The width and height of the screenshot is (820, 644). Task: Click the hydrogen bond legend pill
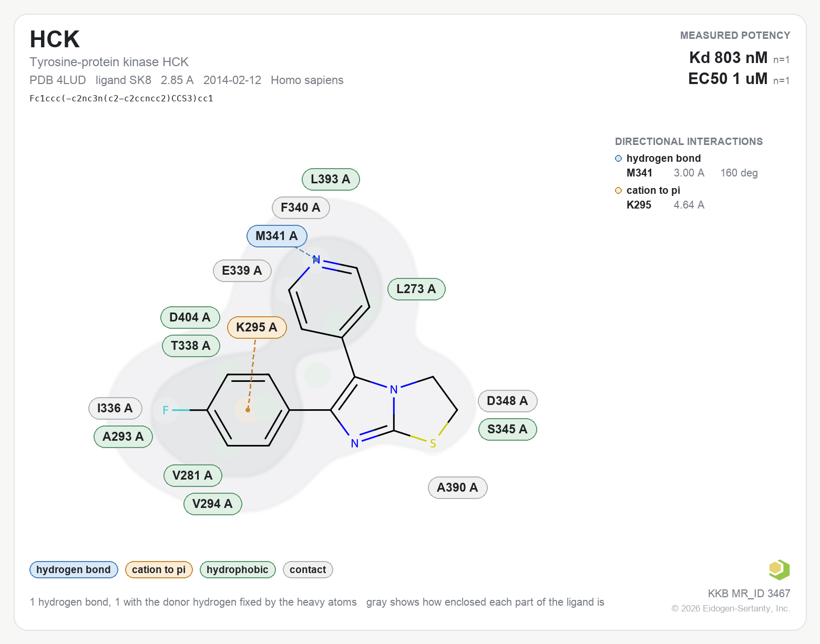pyautogui.click(x=74, y=569)
